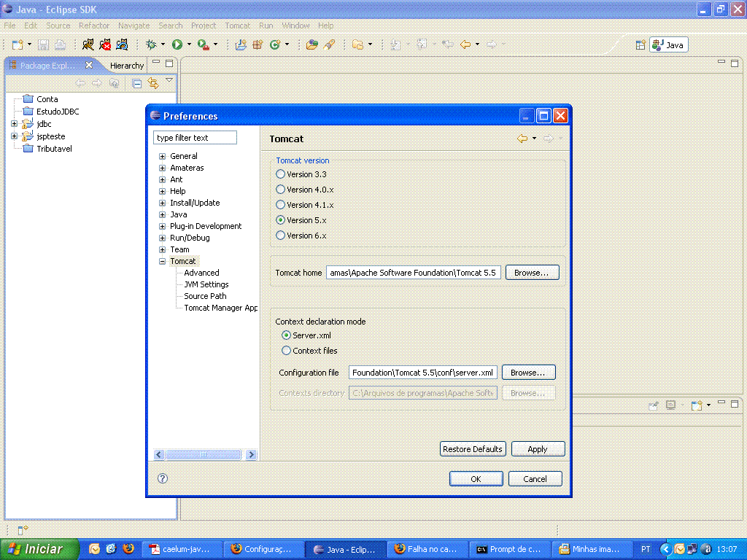The height and width of the screenshot is (560, 747).
Task: Click Browse next to Tomcat home
Action: [x=532, y=273]
